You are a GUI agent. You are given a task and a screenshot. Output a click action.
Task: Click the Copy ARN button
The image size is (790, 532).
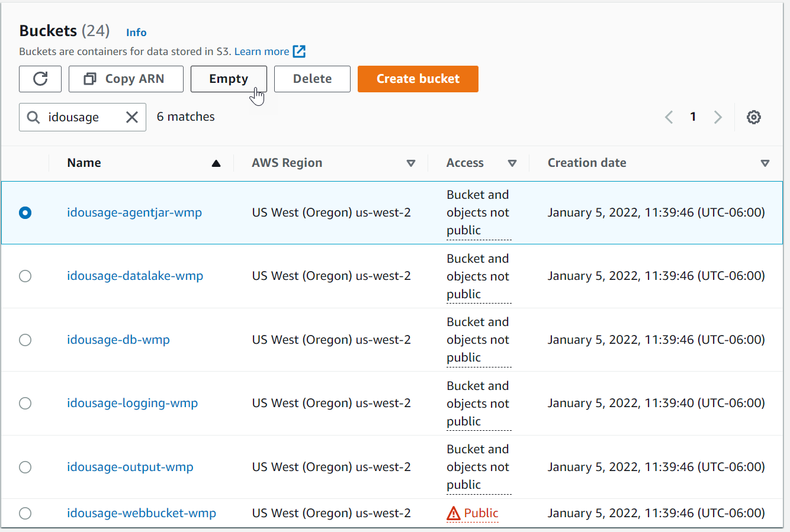point(126,79)
